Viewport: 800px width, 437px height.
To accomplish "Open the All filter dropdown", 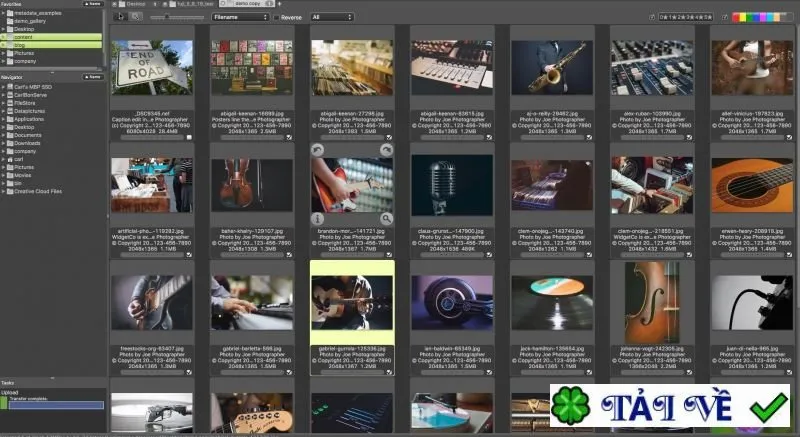I will 332,17.
